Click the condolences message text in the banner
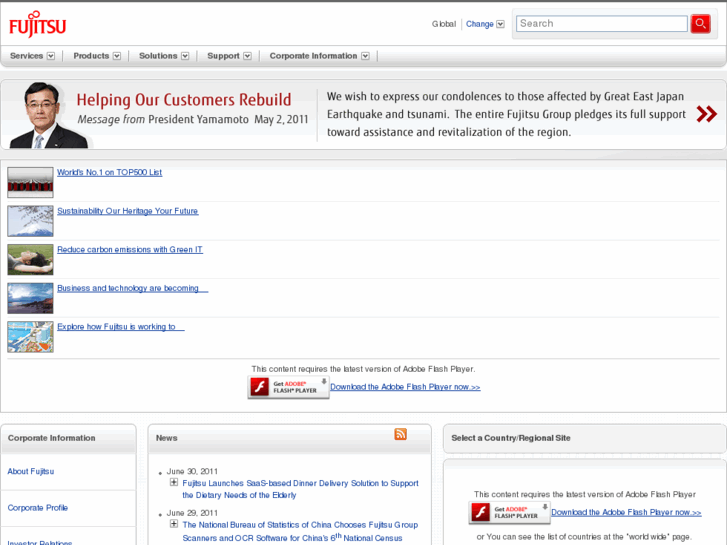The height and width of the screenshot is (545, 727). click(x=506, y=114)
